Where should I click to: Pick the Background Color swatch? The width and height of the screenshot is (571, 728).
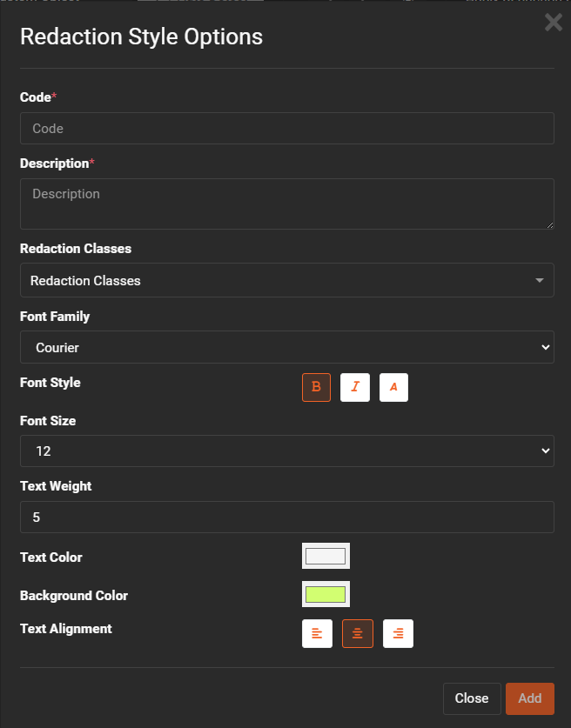tap(326, 595)
